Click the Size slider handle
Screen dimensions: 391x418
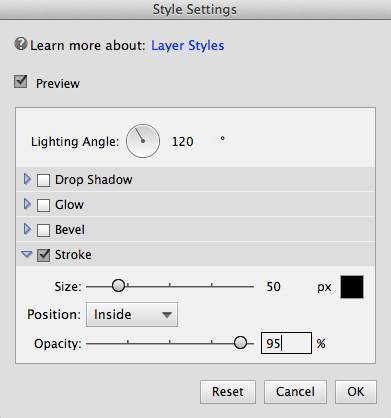click(x=118, y=286)
